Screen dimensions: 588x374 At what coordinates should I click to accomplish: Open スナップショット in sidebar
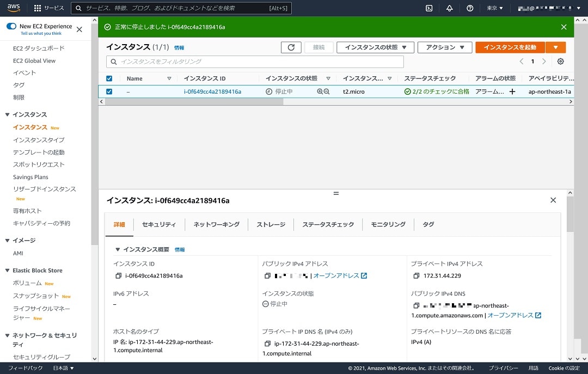pyautogui.click(x=35, y=296)
